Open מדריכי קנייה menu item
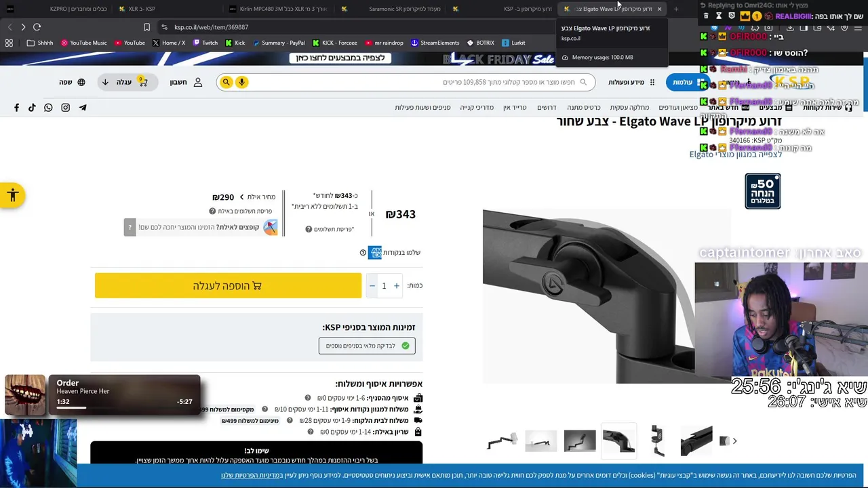Image resolution: width=868 pixels, height=488 pixels. (477, 108)
